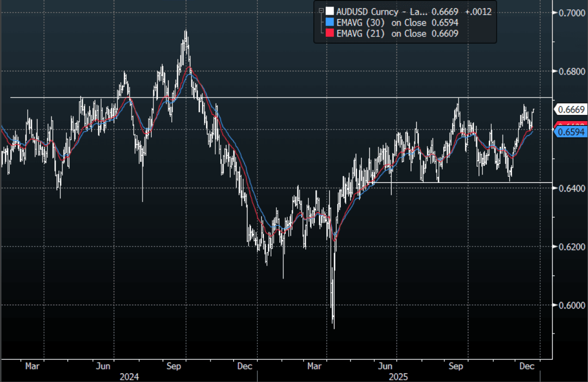
Task: Click the white 0.6669 last price tag
Action: pyautogui.click(x=571, y=110)
